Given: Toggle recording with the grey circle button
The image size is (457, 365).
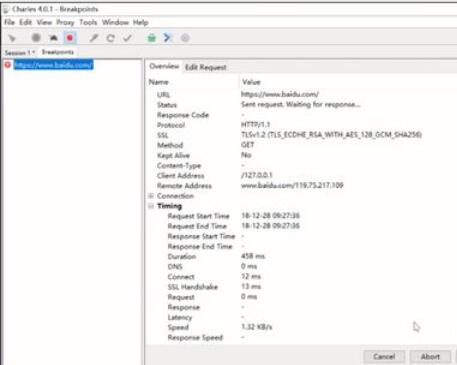Looking at the screenshot, I should [x=36, y=38].
